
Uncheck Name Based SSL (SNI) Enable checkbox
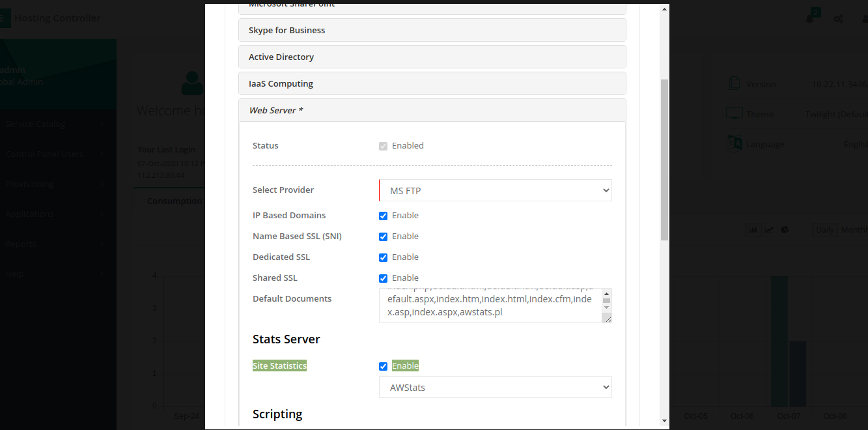383,236
